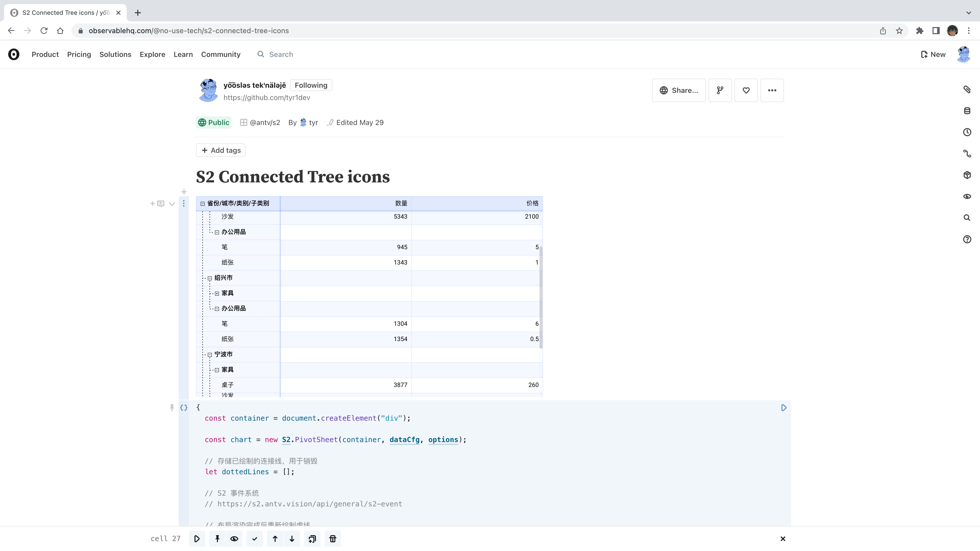Open the github.com/tyr1dev link
Viewport: 980px width, 551px height.
point(267,97)
